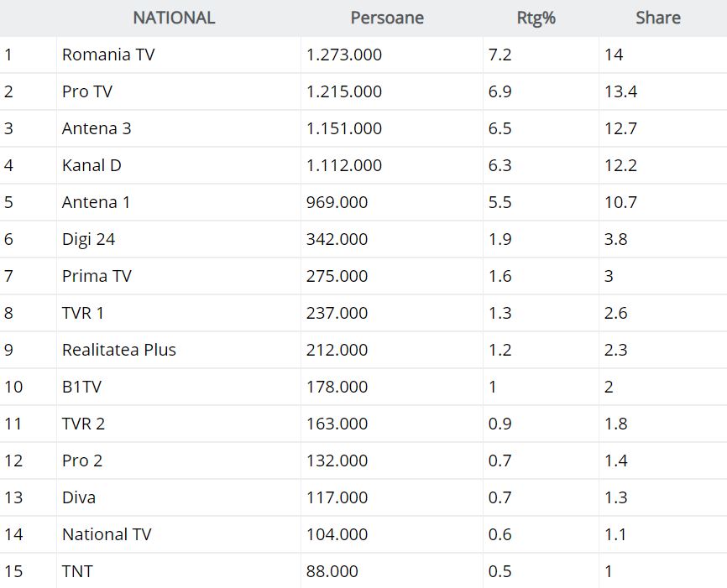Click the Antena 3 channel name

[x=97, y=128]
